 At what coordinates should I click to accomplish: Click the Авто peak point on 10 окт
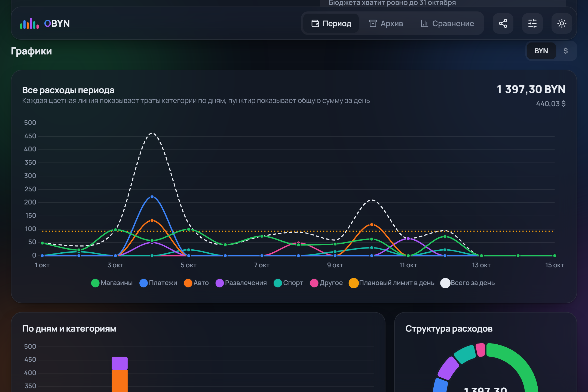[372, 225]
